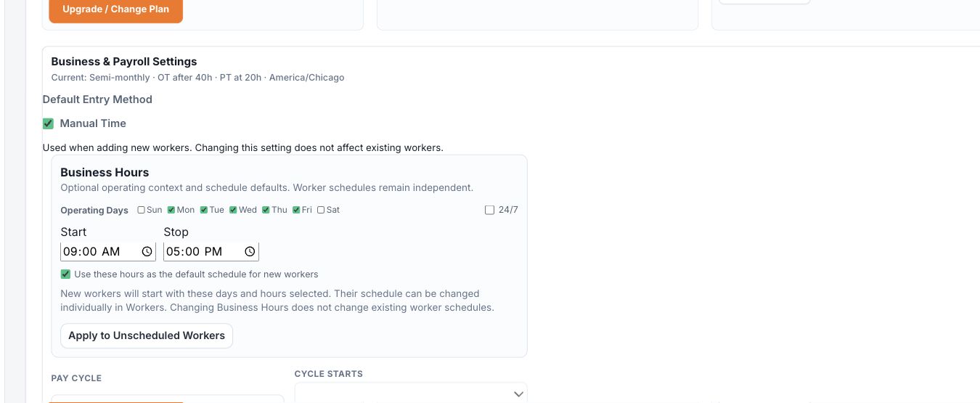
Task: Click the Current: Semi-monthly summary line
Action: 197,77
